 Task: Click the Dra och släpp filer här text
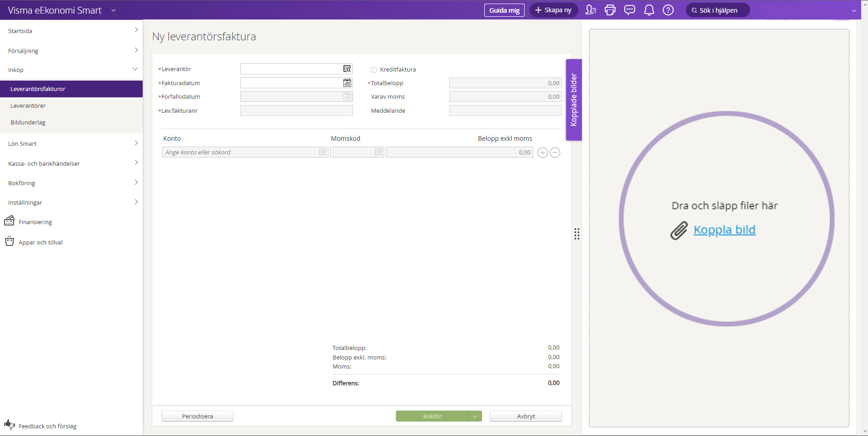click(724, 206)
